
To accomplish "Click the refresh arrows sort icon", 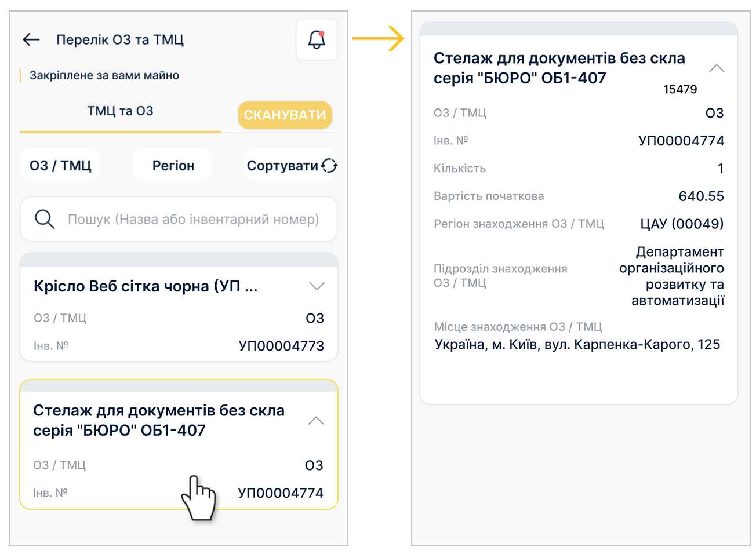I will tap(329, 166).
